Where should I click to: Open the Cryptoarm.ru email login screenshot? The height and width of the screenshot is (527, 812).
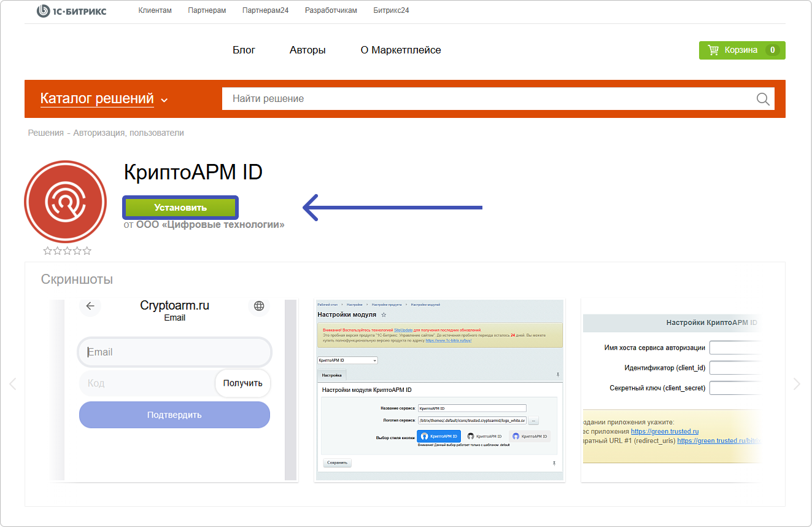coord(174,390)
